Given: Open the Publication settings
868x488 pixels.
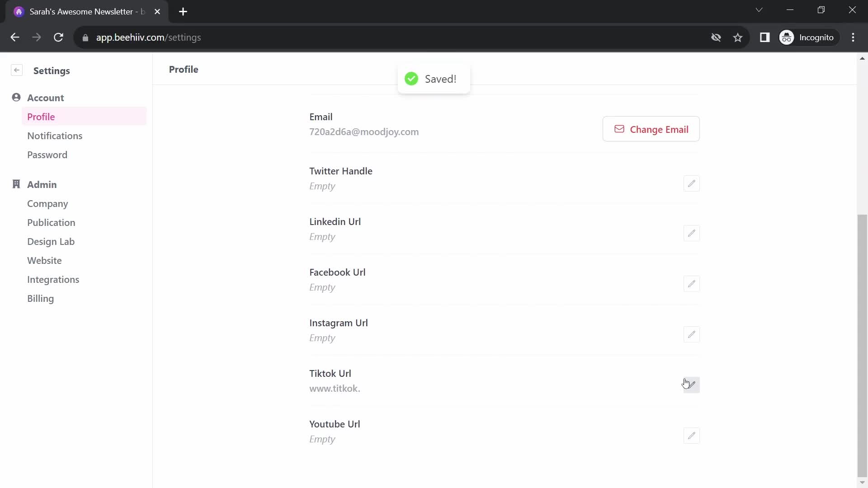Looking at the screenshot, I should pos(51,222).
